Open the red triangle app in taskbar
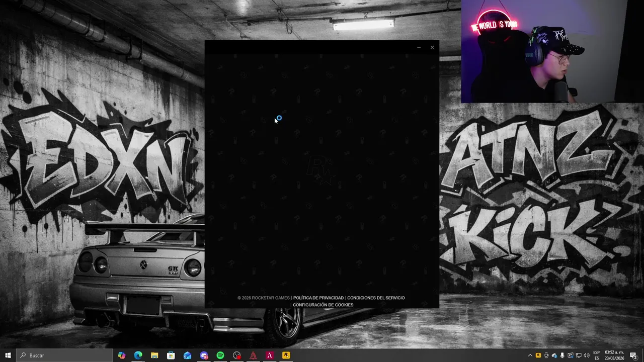 point(253,355)
